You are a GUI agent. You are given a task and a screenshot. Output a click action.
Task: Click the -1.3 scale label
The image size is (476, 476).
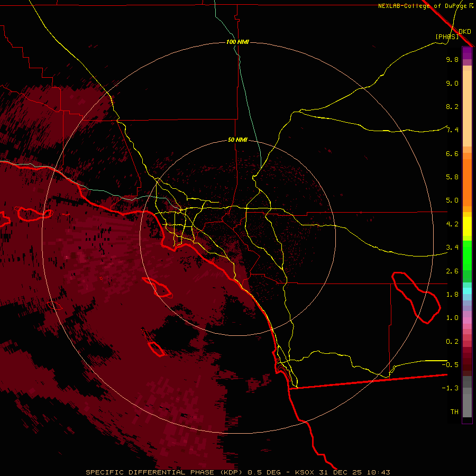click(x=450, y=388)
